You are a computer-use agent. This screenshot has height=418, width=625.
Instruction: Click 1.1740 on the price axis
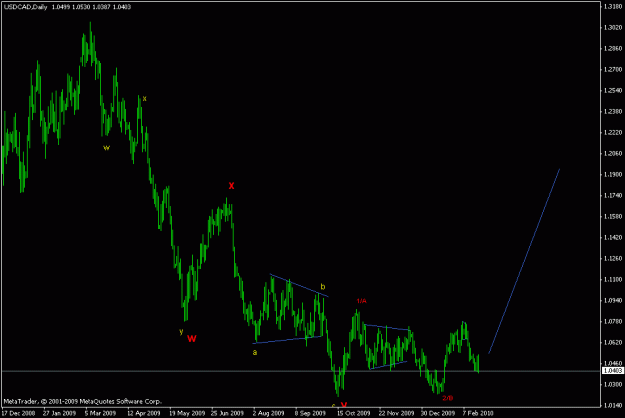[613, 195]
